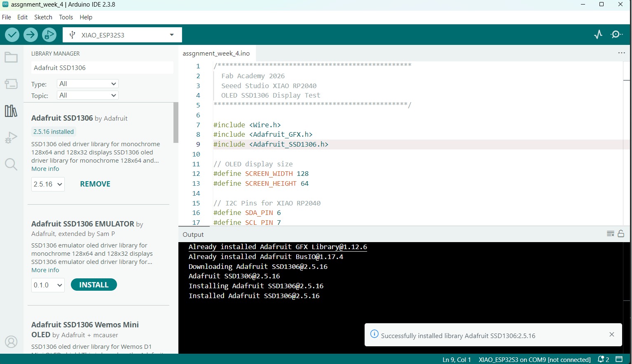Screen dimensions: 632x364
Task: Click the USB icon in board selector
Action: pos(73,35)
